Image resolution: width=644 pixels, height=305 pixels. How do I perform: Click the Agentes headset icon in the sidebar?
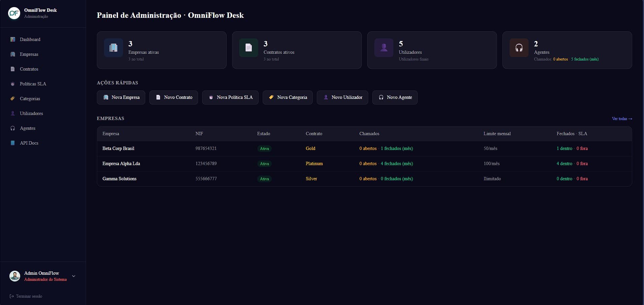(x=13, y=128)
